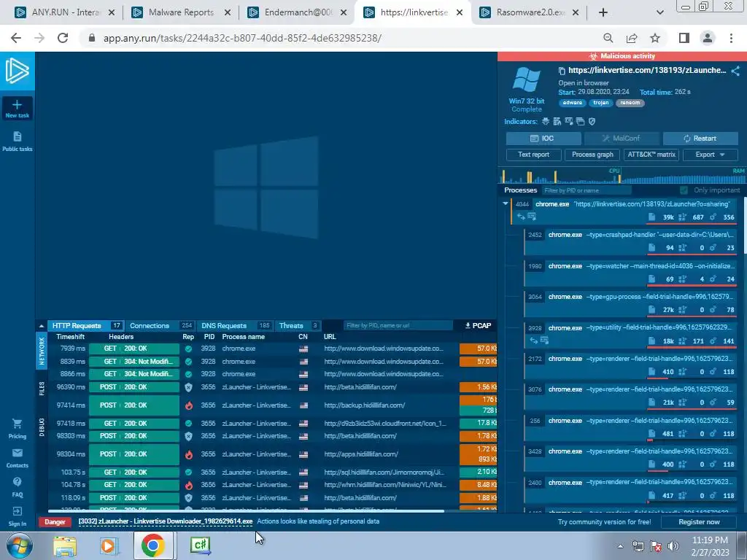Image resolution: width=747 pixels, height=560 pixels.
Task: Click Register now button
Action: [699, 522]
